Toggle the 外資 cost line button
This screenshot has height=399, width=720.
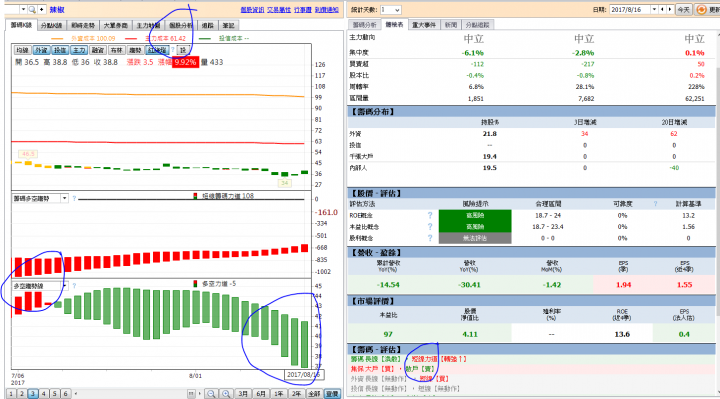(41, 50)
